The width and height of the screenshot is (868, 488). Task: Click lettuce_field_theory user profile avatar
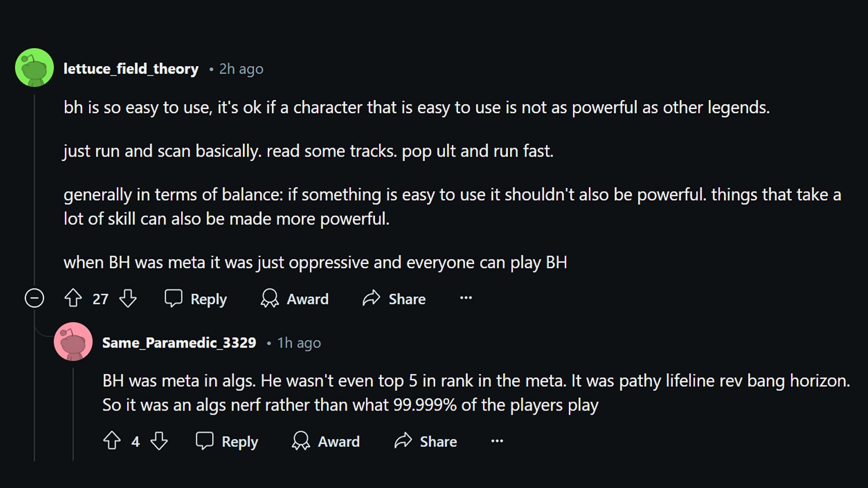34,67
